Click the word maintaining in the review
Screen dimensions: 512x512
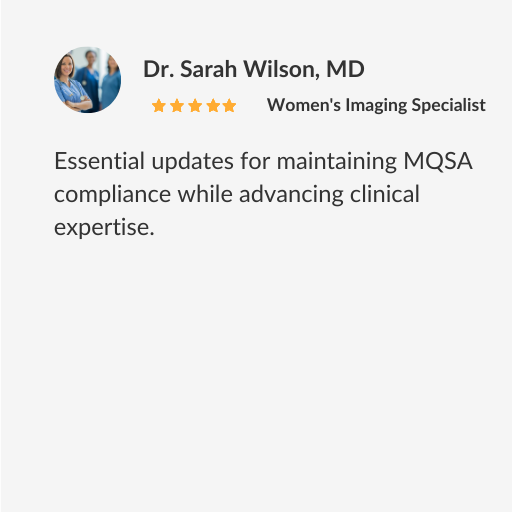(337, 162)
